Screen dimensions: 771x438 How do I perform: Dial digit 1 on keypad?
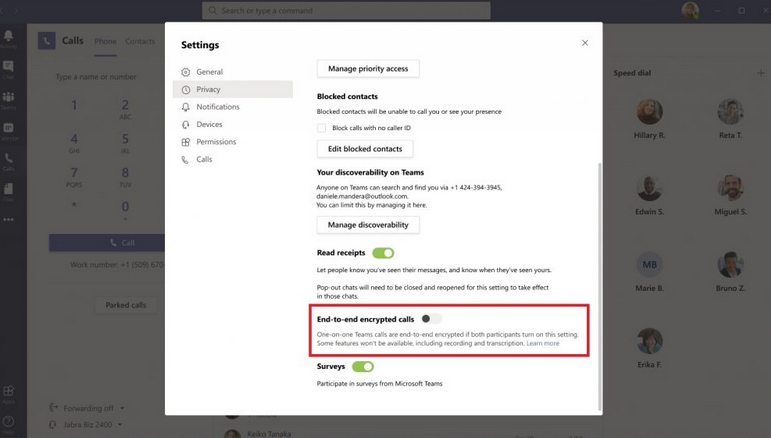[x=74, y=105]
